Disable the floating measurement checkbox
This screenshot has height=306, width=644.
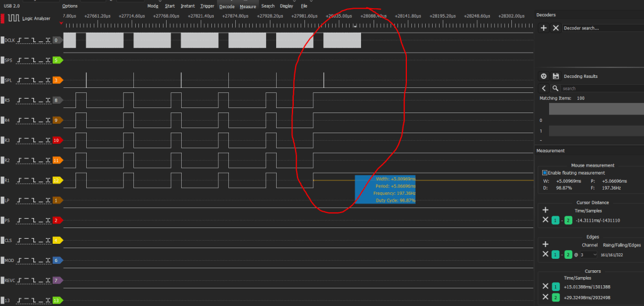pyautogui.click(x=545, y=173)
